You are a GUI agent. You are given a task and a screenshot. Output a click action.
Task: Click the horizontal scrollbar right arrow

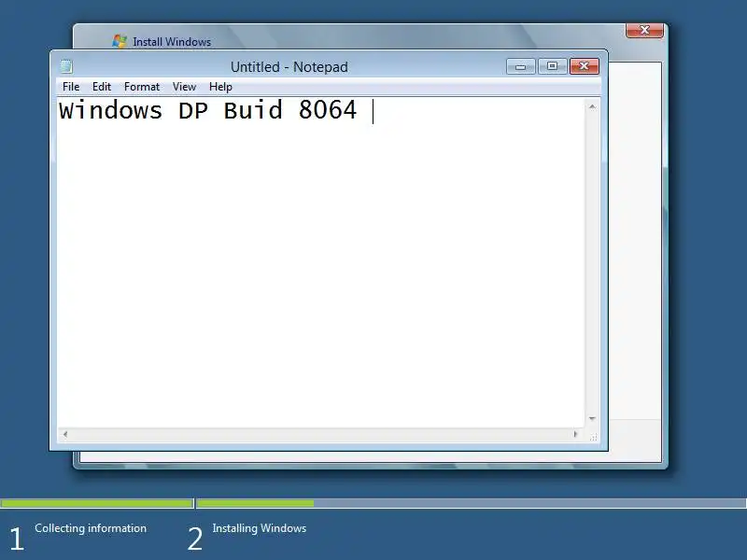(x=575, y=434)
